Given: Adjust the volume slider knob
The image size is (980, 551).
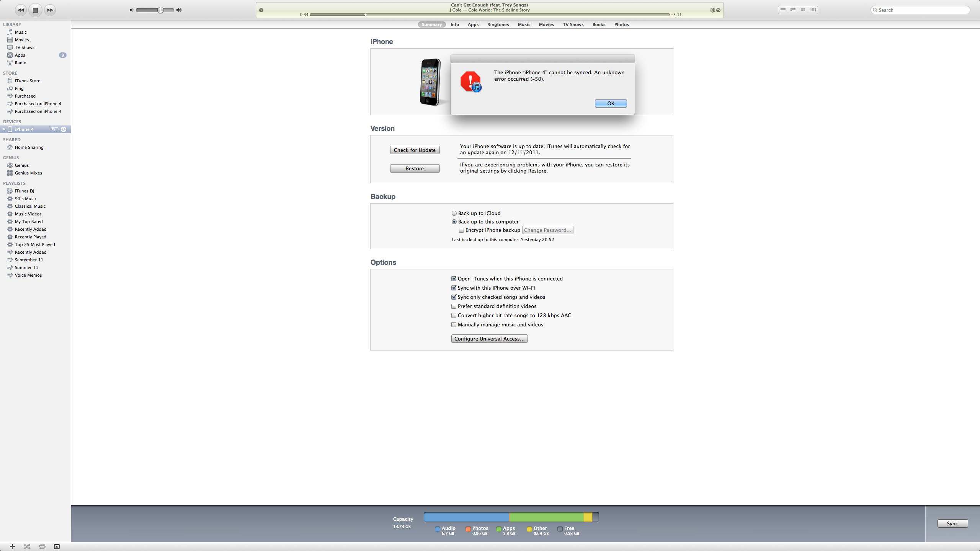Looking at the screenshot, I should click(x=160, y=10).
